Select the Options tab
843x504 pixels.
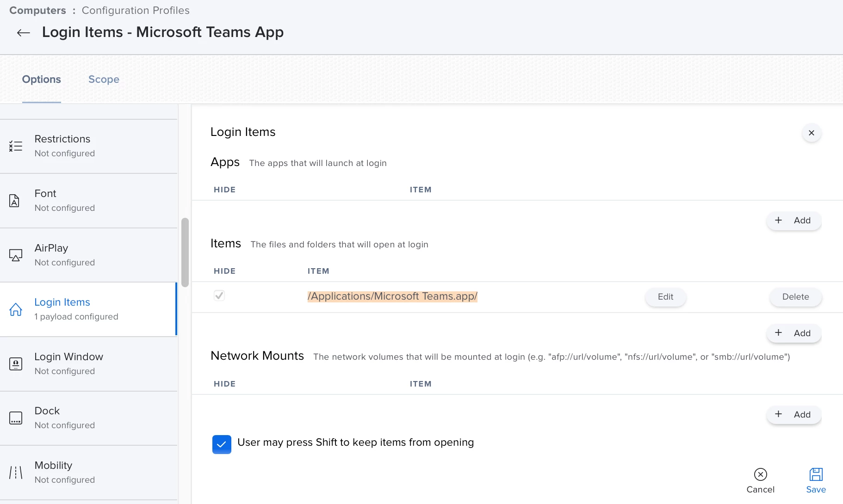click(x=42, y=80)
